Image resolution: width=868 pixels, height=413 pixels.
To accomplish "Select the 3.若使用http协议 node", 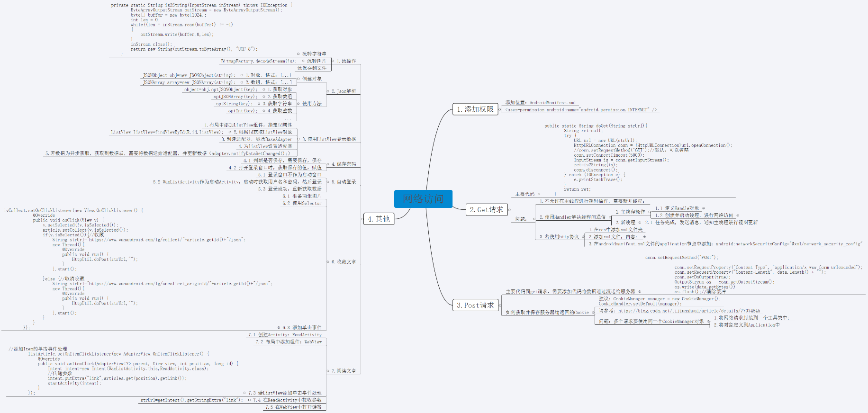I will pos(559,237).
